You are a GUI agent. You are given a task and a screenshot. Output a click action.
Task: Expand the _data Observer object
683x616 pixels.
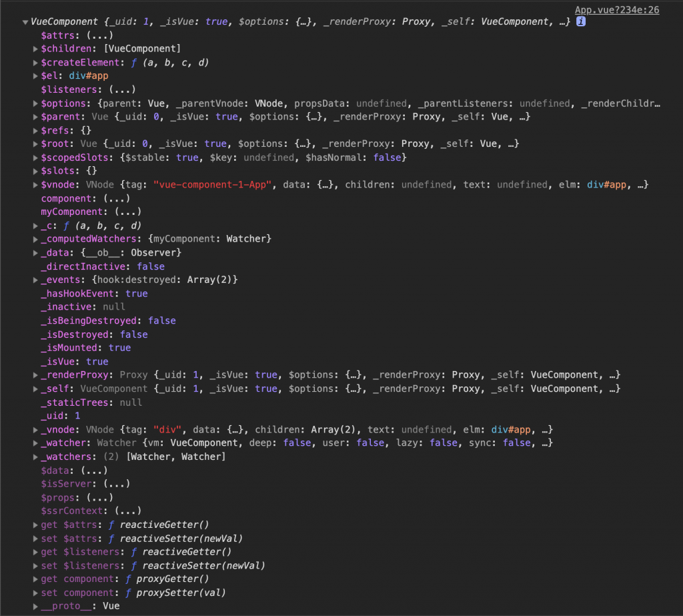[x=35, y=253]
